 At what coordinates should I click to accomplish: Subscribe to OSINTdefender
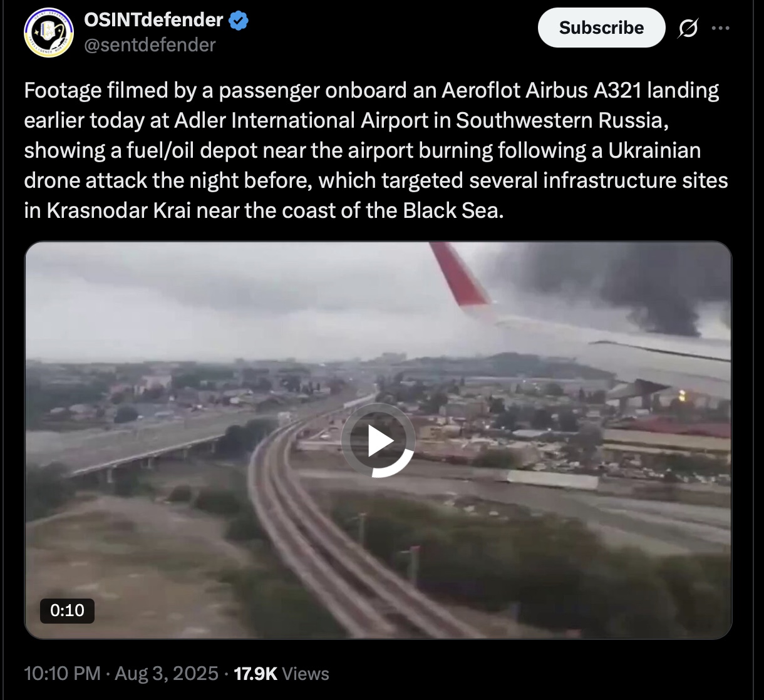coord(601,28)
